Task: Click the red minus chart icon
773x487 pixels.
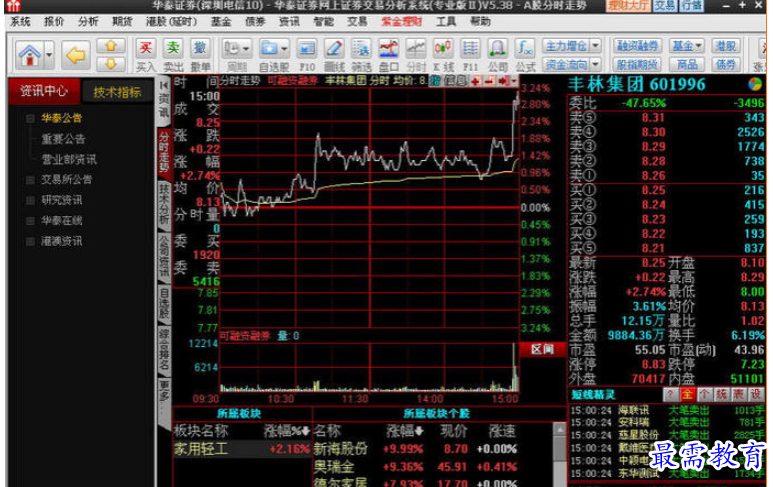Action: (490, 81)
